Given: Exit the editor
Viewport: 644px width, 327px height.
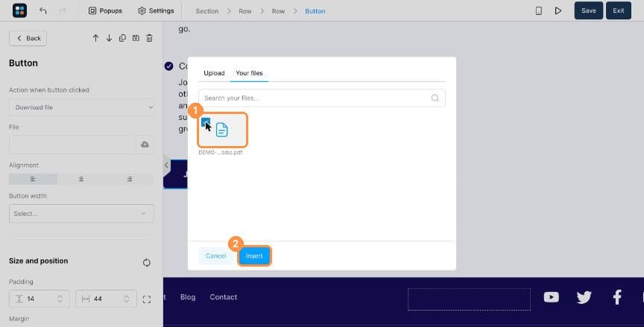Looking at the screenshot, I should point(619,10).
